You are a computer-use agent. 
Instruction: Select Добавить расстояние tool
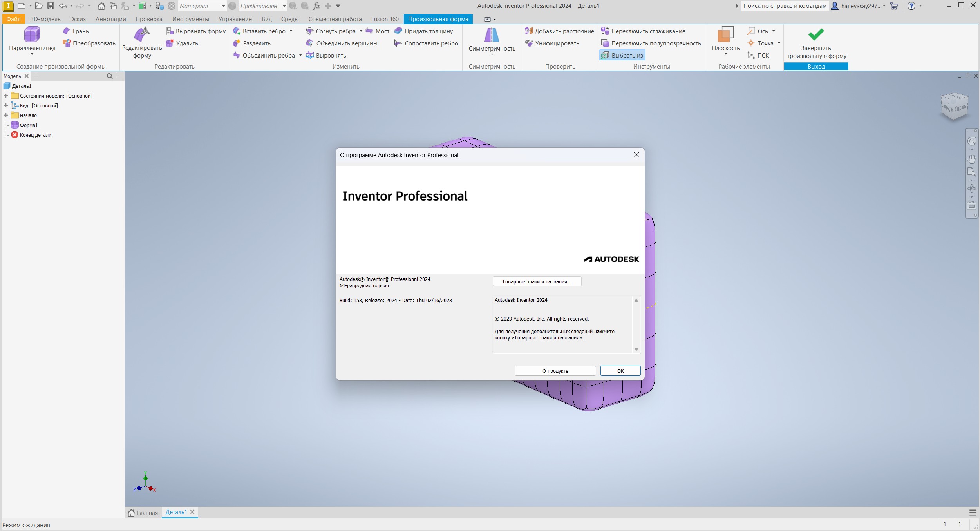point(559,31)
